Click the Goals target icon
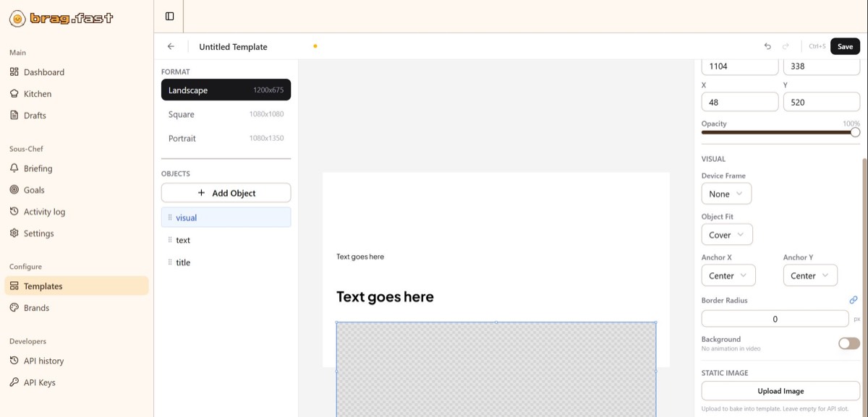 14,190
